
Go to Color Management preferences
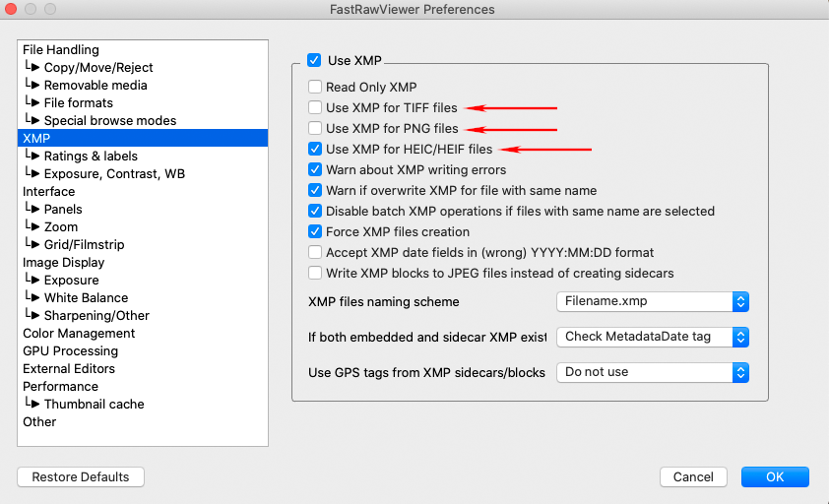(79, 334)
